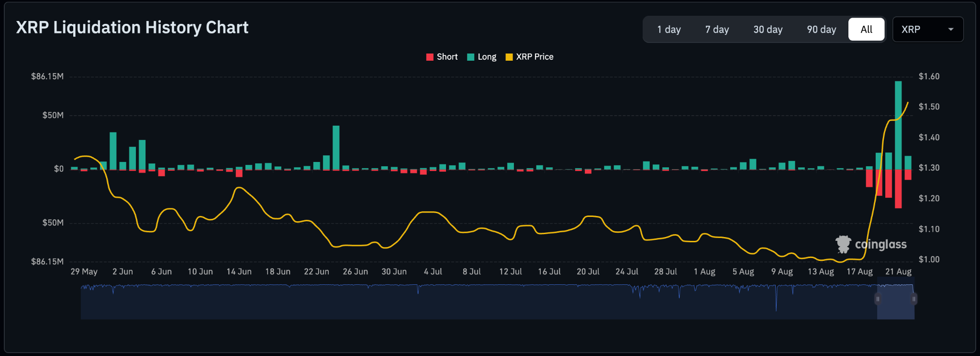Click the 12 Jul date label
The width and height of the screenshot is (980, 356).
(x=510, y=272)
